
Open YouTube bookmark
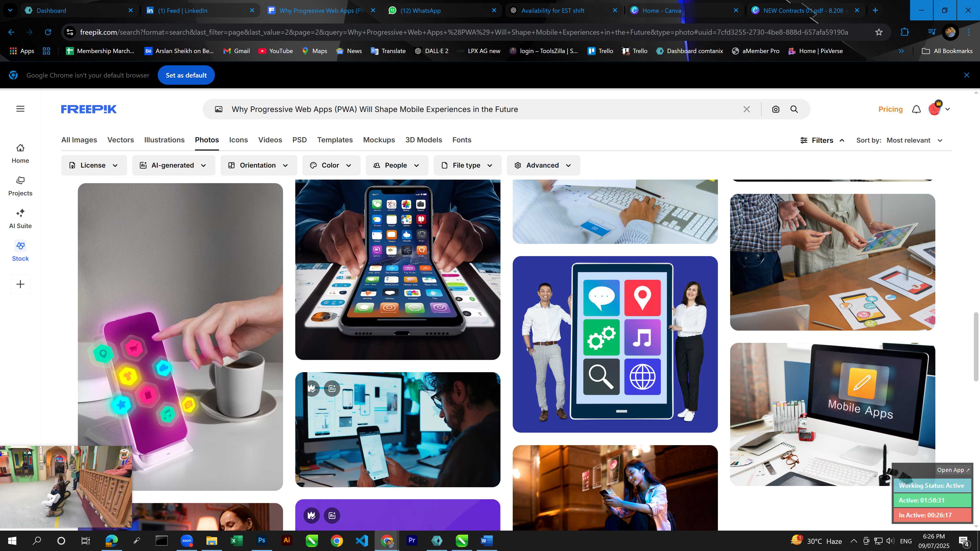point(275,51)
